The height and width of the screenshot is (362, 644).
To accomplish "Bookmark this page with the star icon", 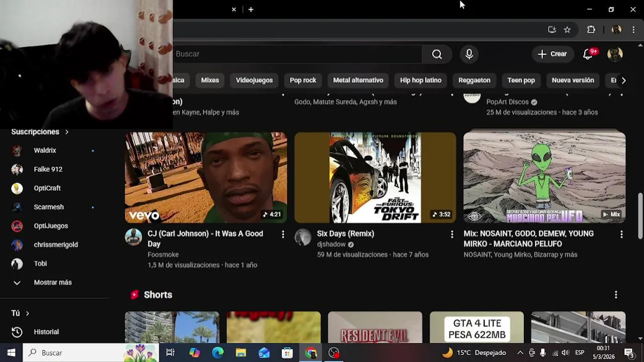I will [x=567, y=30].
